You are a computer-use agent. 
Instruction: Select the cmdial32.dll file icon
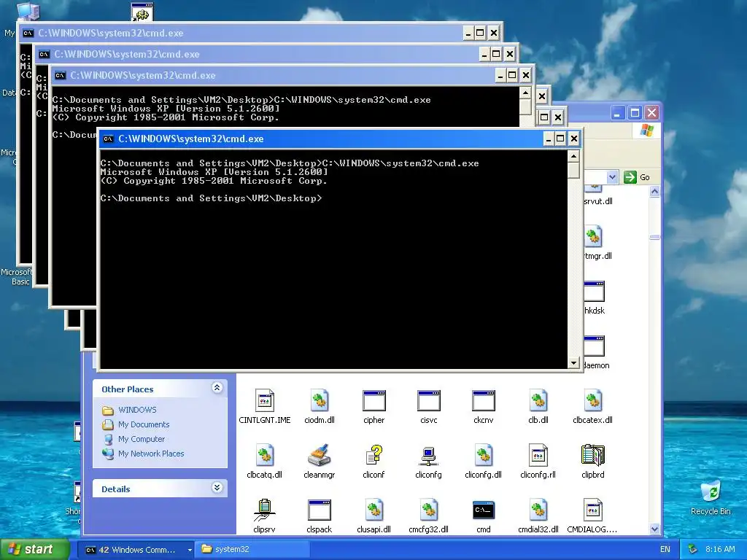pos(538,510)
